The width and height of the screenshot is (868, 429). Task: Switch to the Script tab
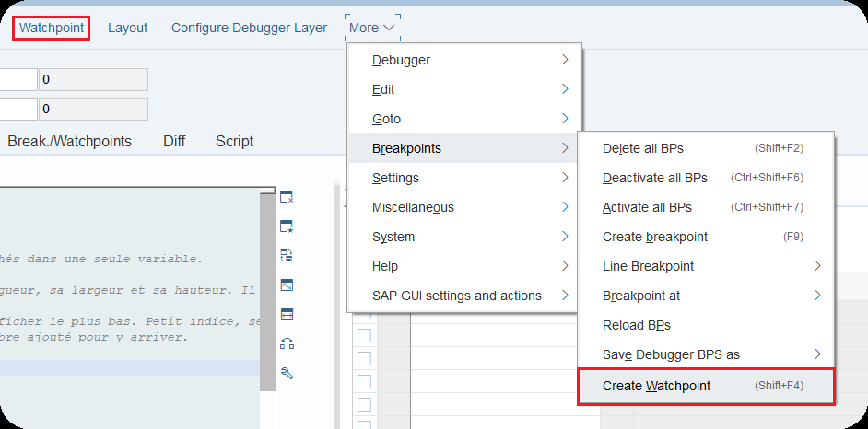pos(235,142)
